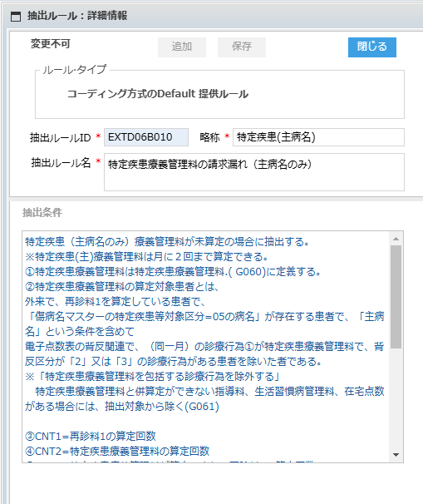423x504 pixels.
Task: Click the 抽出ルール名 label
Action: click(61, 163)
